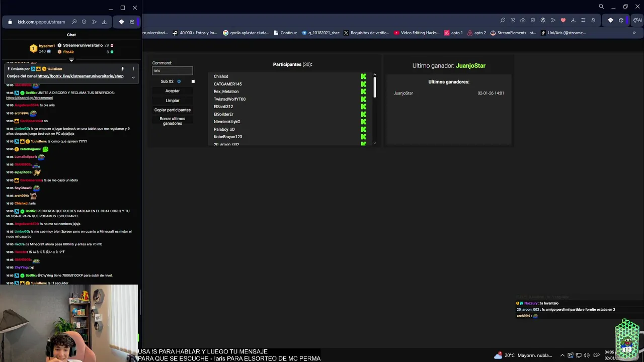Click the shield icon in the main browser toolbar
This screenshot has width=644, height=362.
click(x=533, y=20)
